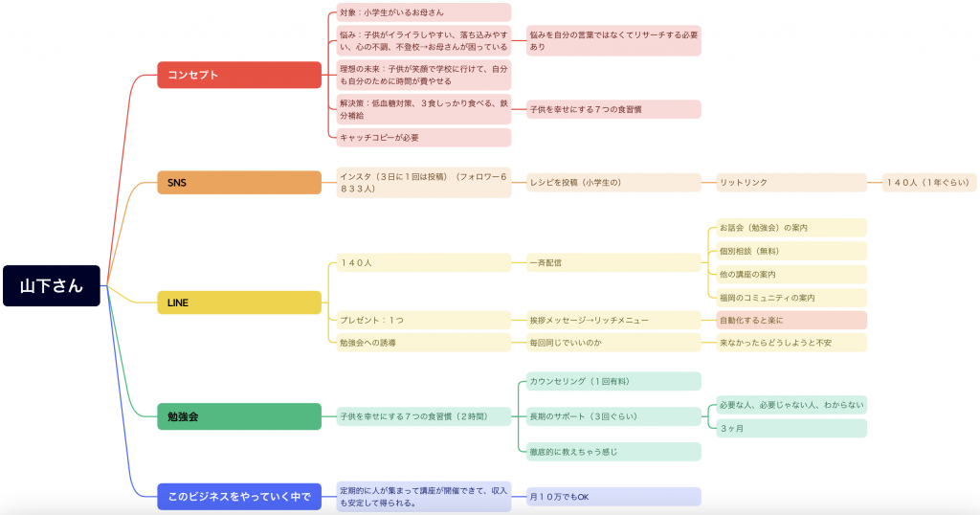Viewport: 980px width, 515px height.
Task: Select the node 挨拶メッセージ→リッチメニュー
Action: 613,320
